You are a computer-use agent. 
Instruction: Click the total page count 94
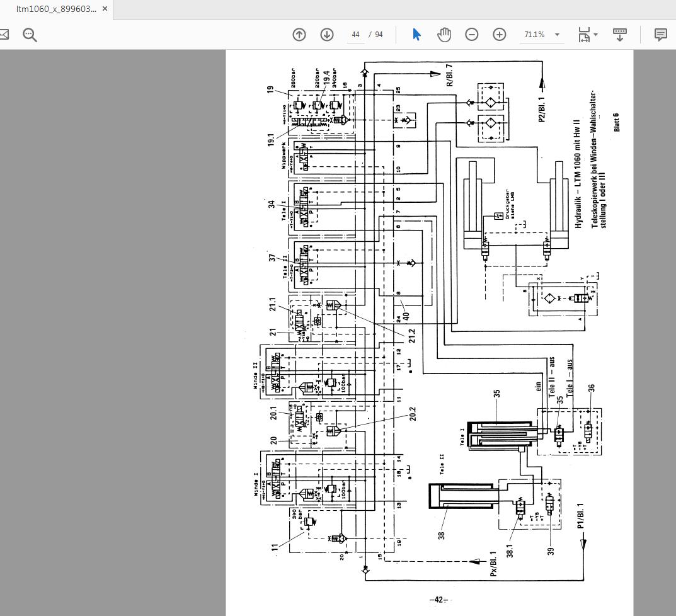[379, 35]
